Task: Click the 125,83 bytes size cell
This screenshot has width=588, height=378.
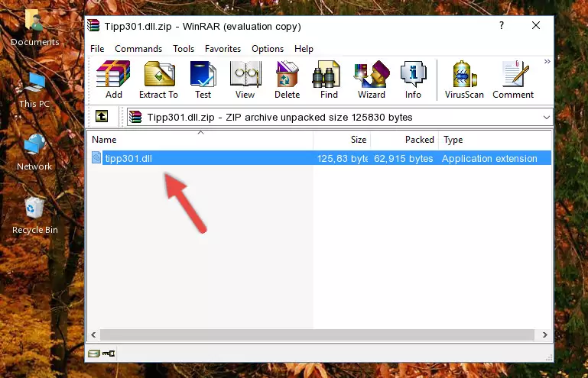Action: click(x=343, y=159)
